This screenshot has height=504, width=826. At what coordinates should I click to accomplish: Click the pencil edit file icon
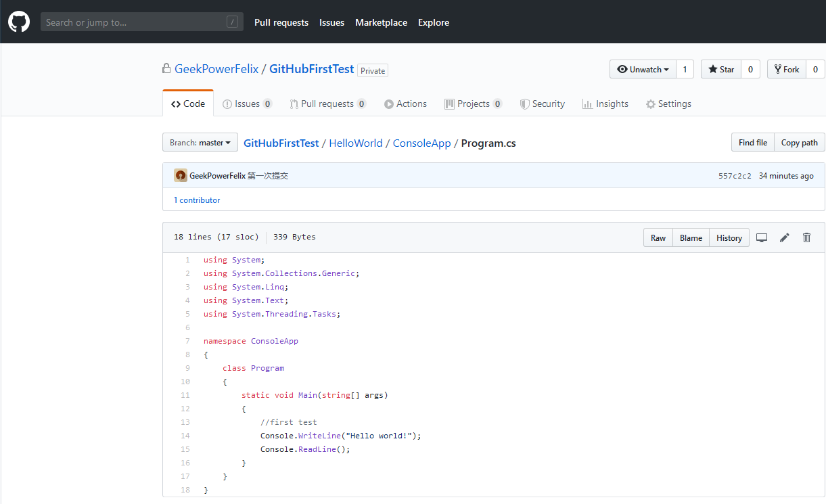pos(785,237)
